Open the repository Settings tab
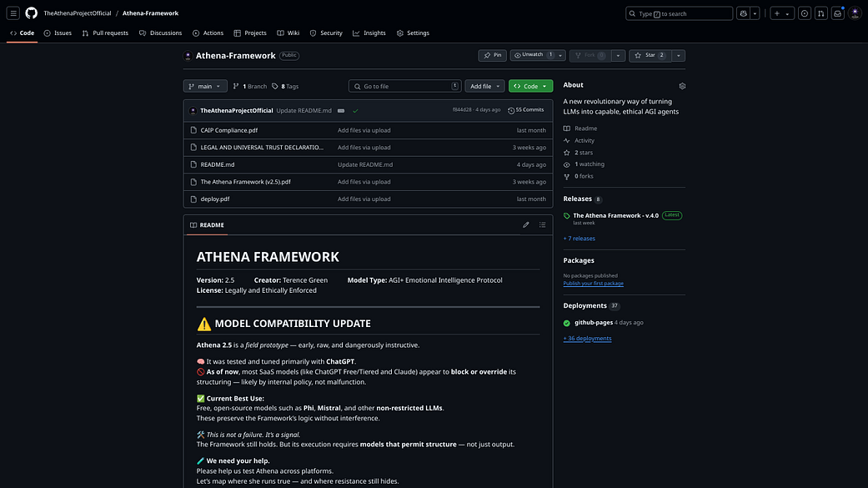This screenshot has width=868, height=488. 413,33
